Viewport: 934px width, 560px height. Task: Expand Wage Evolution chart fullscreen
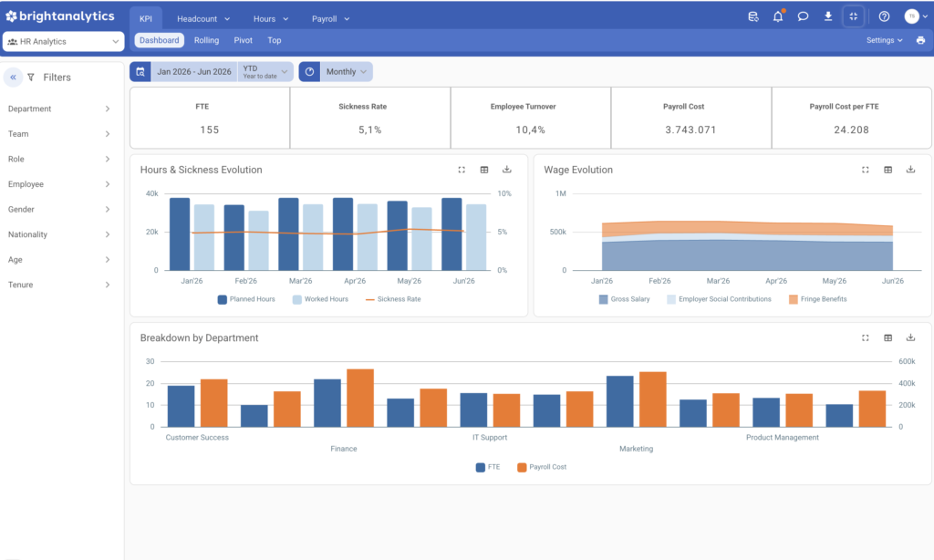tap(866, 170)
